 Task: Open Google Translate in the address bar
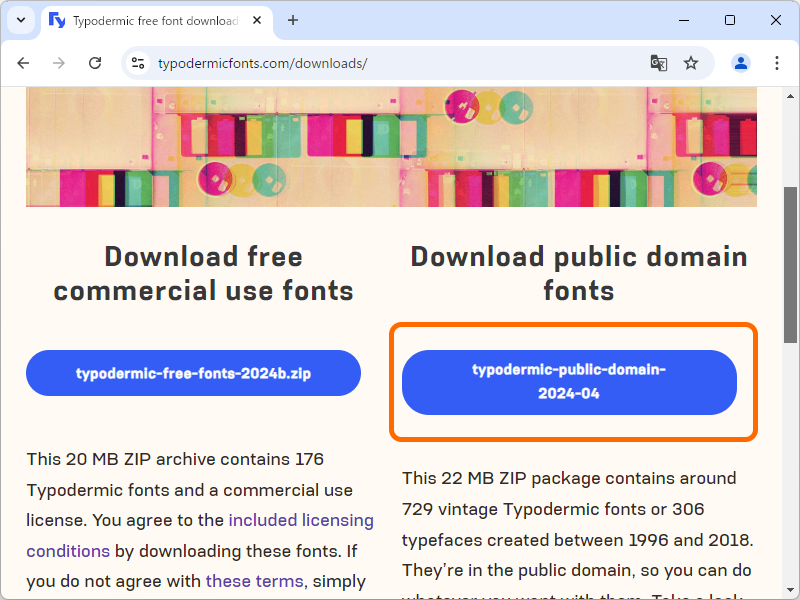pos(658,62)
